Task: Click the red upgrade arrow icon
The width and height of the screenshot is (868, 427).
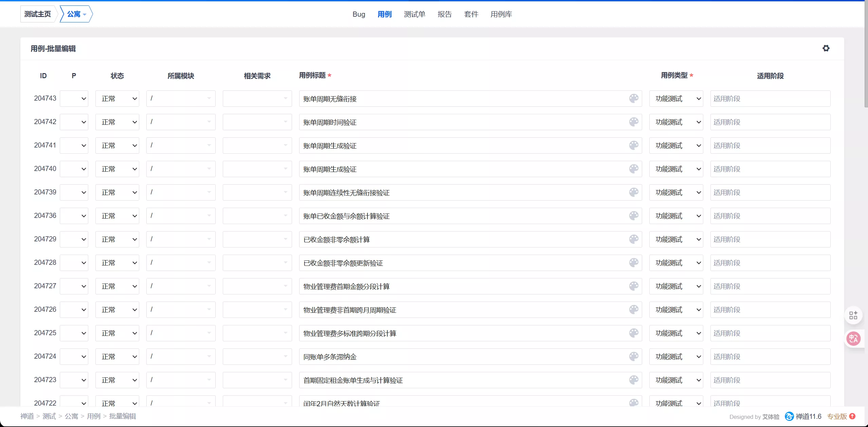Action: click(852, 416)
